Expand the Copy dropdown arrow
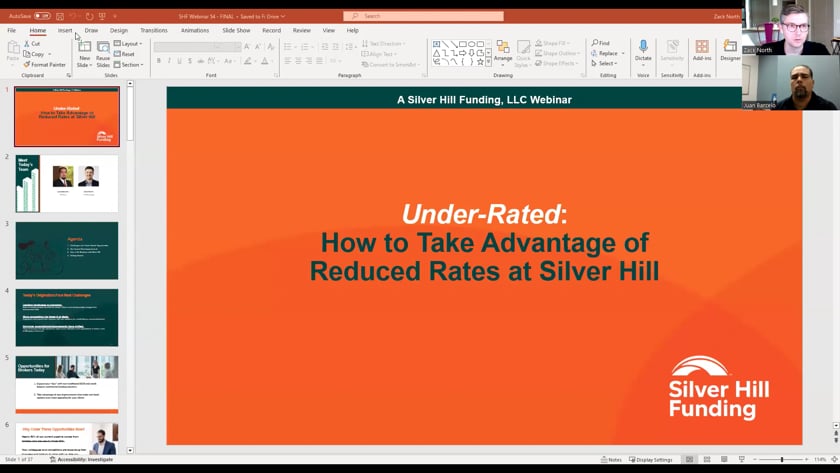Screen dimensions: 840x473 click(50, 54)
